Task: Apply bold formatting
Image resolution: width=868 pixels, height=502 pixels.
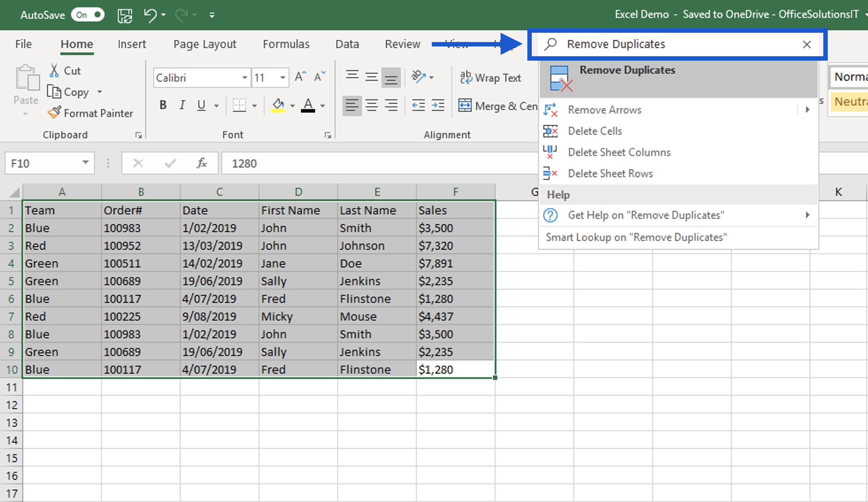Action: pyautogui.click(x=163, y=105)
